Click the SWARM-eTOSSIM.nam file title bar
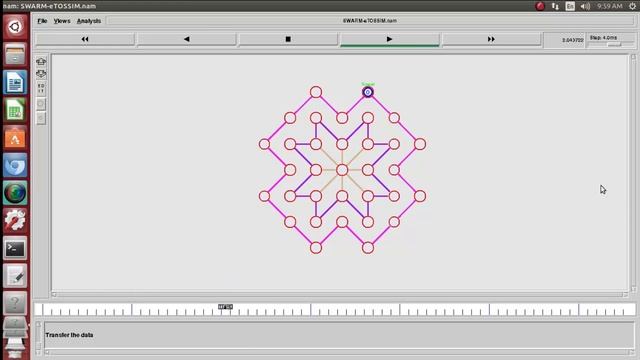This screenshot has width=640, height=360. (370, 20)
